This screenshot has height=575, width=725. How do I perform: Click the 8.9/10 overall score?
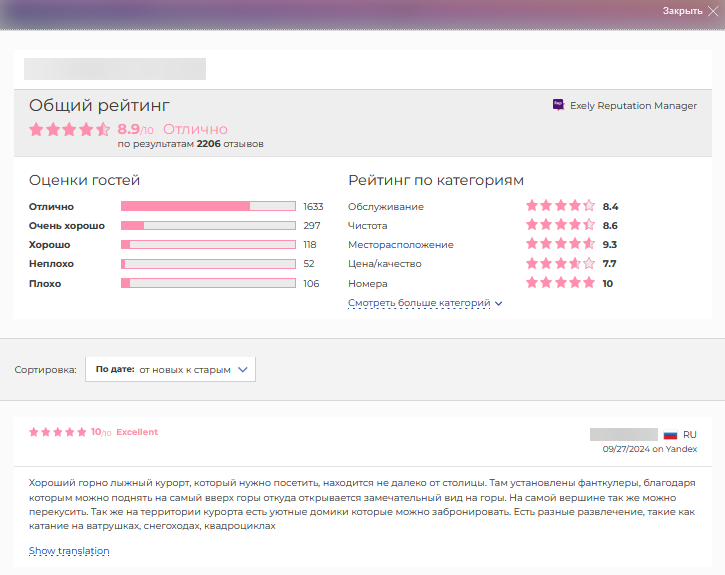tap(135, 129)
